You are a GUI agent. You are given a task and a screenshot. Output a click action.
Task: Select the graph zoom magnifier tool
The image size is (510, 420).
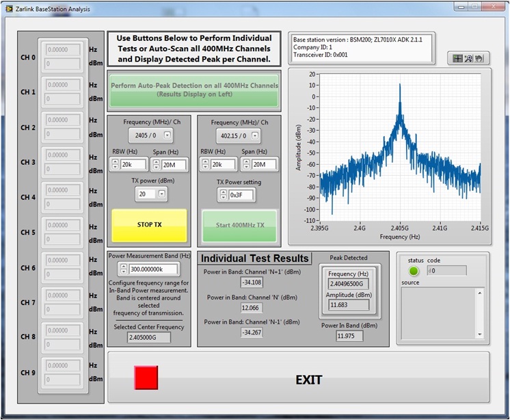pos(469,58)
